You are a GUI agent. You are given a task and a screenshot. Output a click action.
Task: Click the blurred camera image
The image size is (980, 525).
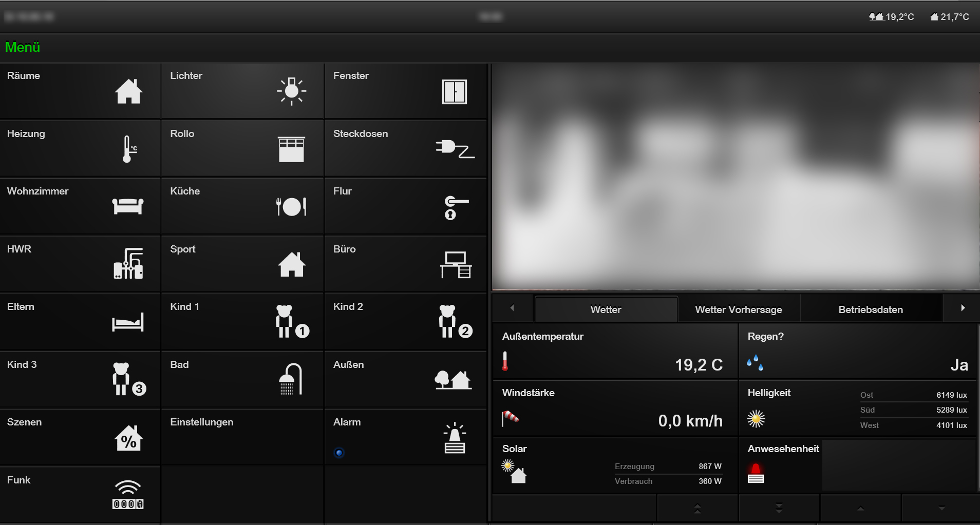[736, 177]
